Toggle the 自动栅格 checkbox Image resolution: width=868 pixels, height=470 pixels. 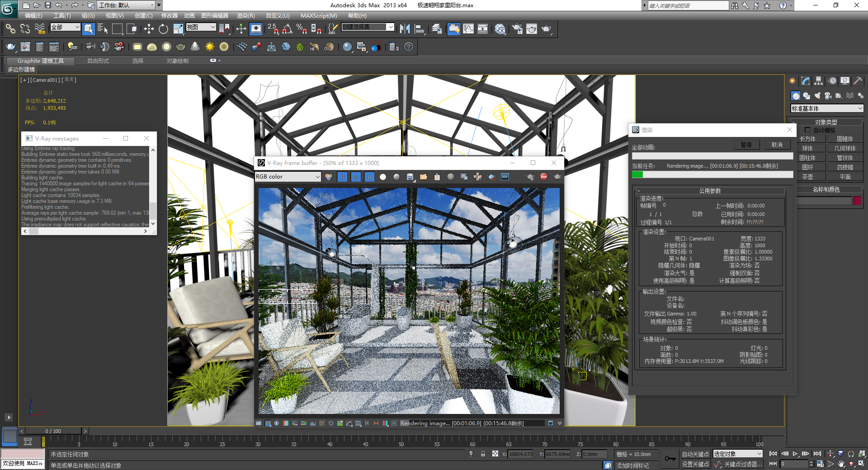[x=807, y=130]
